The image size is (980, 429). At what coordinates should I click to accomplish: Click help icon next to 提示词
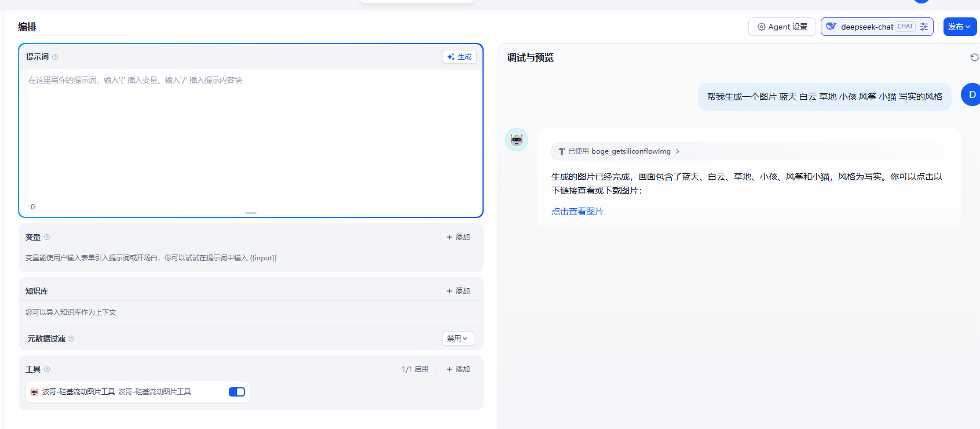[x=55, y=57]
